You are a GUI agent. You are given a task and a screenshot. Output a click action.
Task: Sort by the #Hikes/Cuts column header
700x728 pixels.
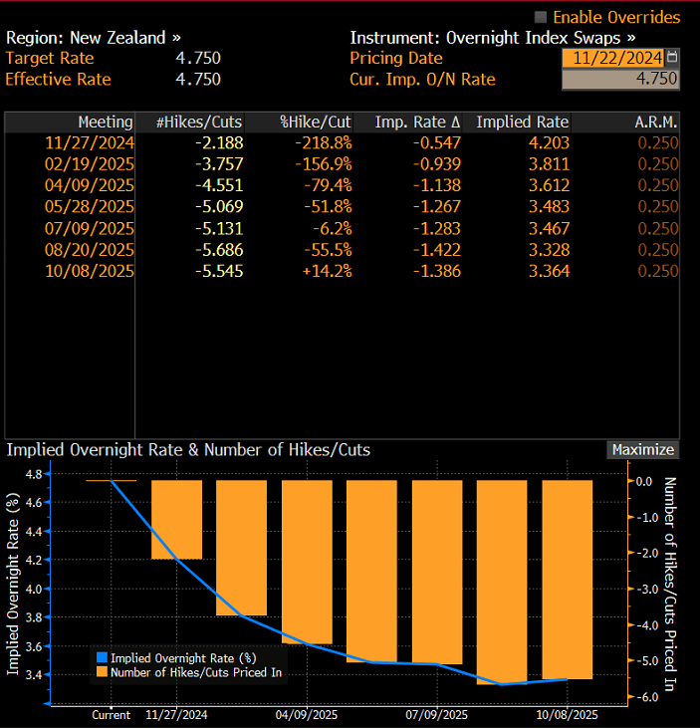click(190, 122)
